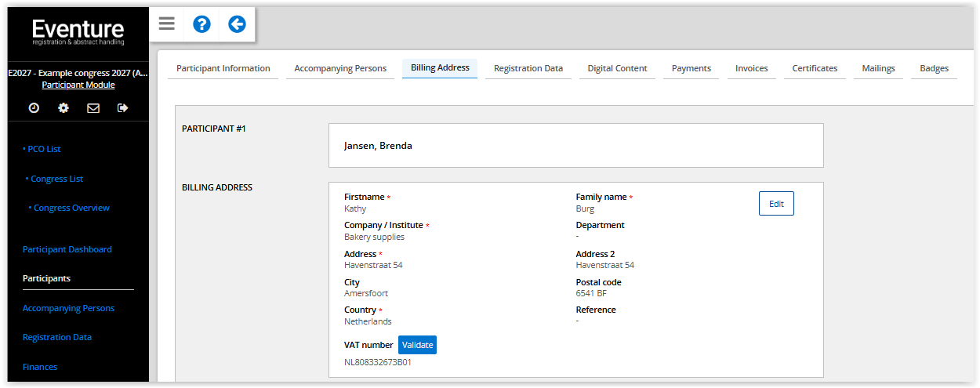The height and width of the screenshot is (388, 980).
Task: Switch to Participant Information tab
Action: [223, 68]
